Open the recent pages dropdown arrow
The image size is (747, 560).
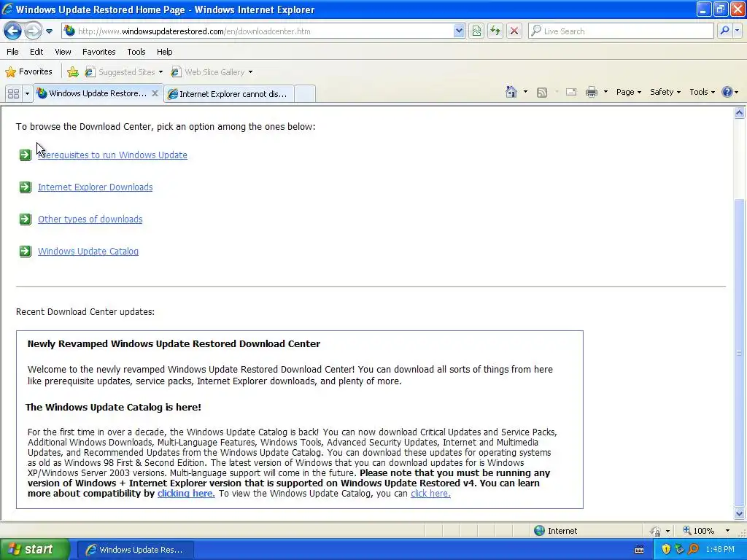pyautogui.click(x=49, y=31)
